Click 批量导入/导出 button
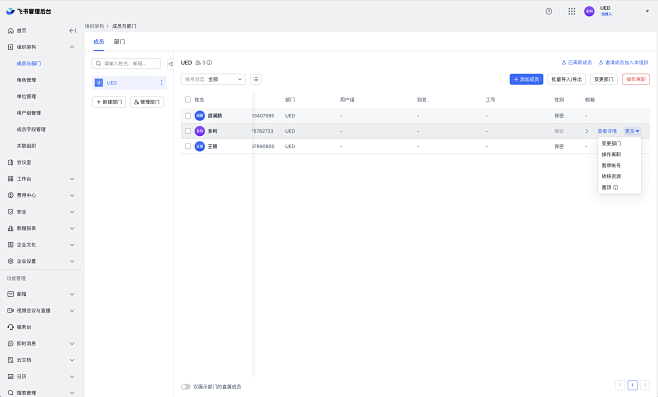Image resolution: width=658 pixels, height=397 pixels. click(x=567, y=79)
